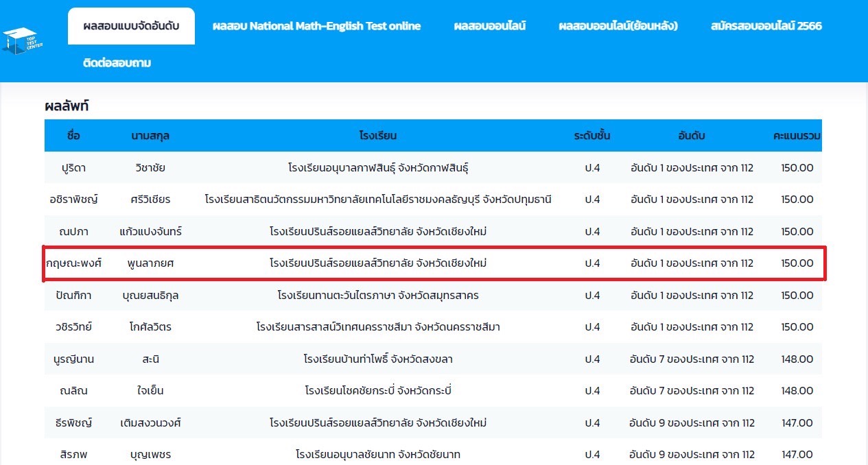Click the 150.00 score in ปูริดา's row
The image size is (868, 465).
pos(797,167)
